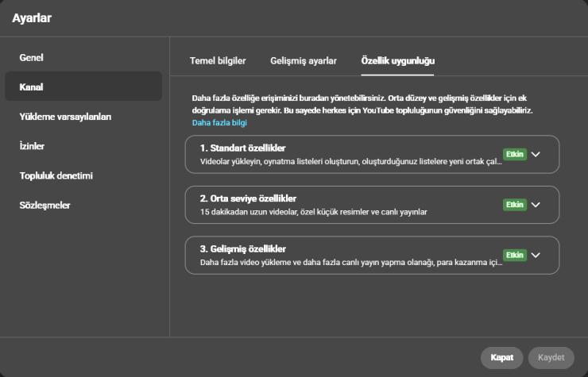The width and height of the screenshot is (588, 377).
Task: Open the İzinler settings section
Action: click(32, 146)
